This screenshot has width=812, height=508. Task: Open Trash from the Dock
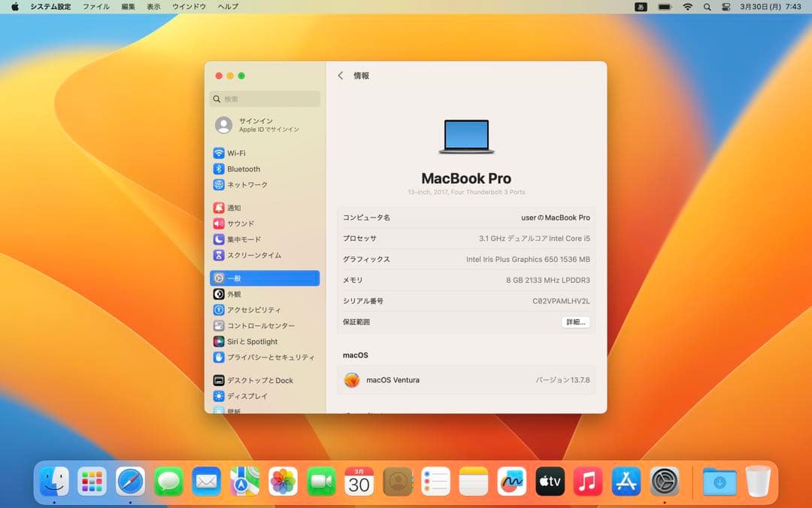(758, 482)
